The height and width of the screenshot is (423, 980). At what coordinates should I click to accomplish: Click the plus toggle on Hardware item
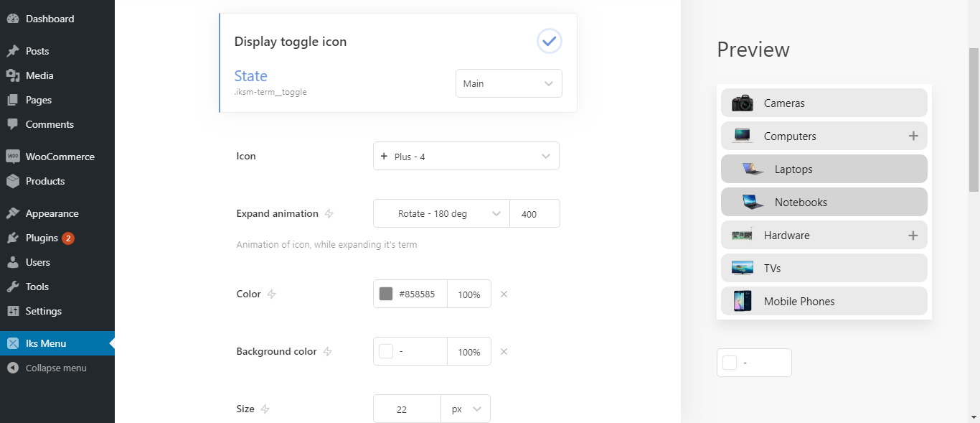[x=913, y=235]
